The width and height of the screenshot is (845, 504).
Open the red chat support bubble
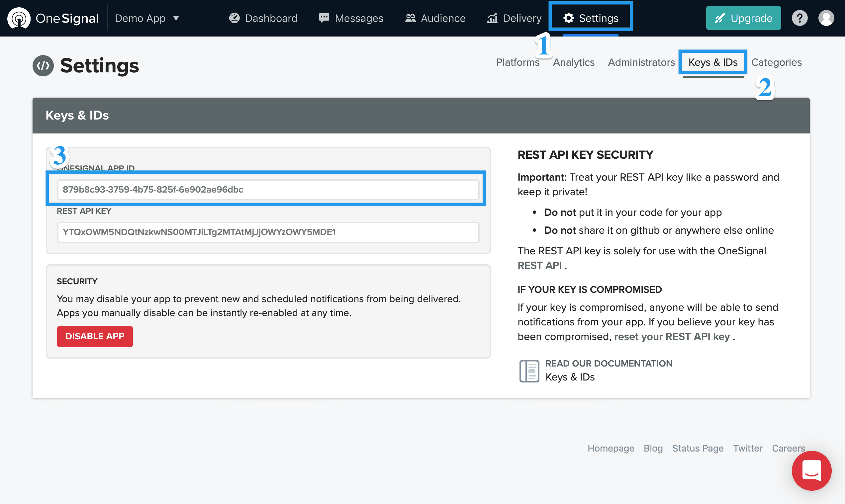point(811,470)
